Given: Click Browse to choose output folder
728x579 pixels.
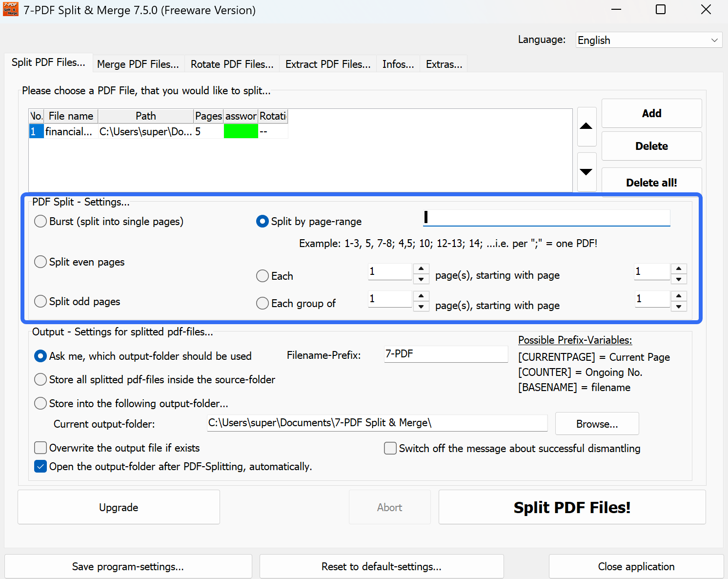Looking at the screenshot, I should click(x=597, y=424).
